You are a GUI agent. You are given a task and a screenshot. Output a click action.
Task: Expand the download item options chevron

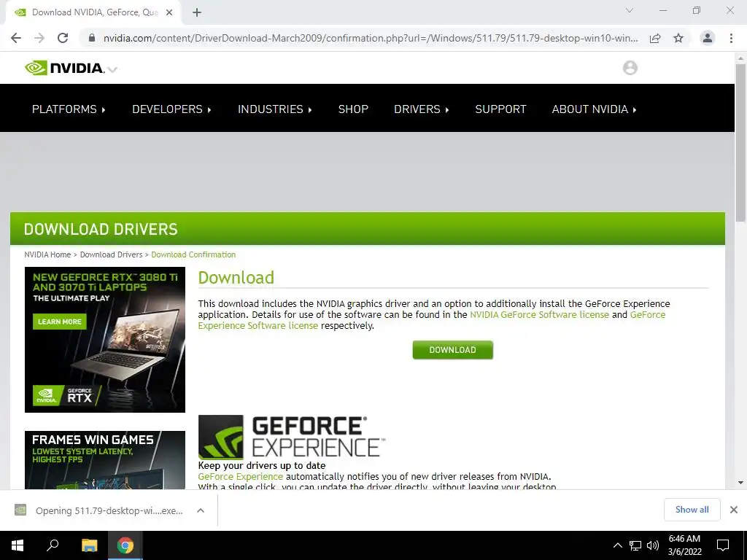coord(201,510)
